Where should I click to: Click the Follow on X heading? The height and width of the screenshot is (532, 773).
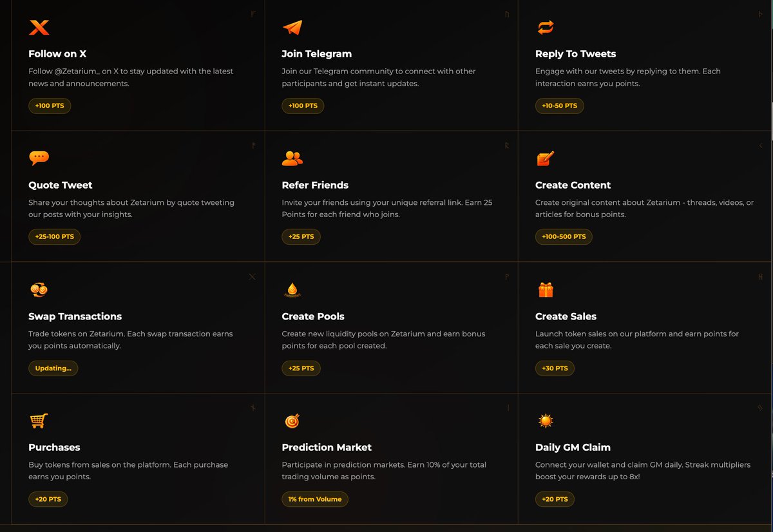coord(57,54)
